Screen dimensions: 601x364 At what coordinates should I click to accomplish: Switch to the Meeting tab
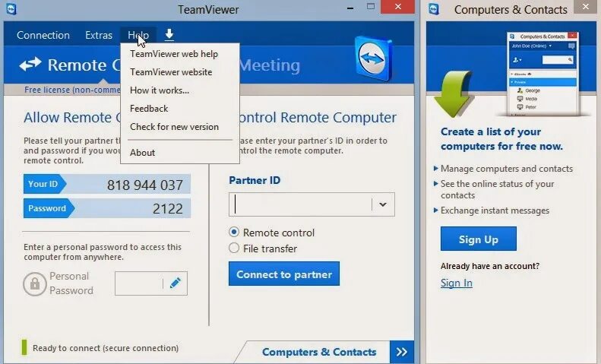click(270, 65)
